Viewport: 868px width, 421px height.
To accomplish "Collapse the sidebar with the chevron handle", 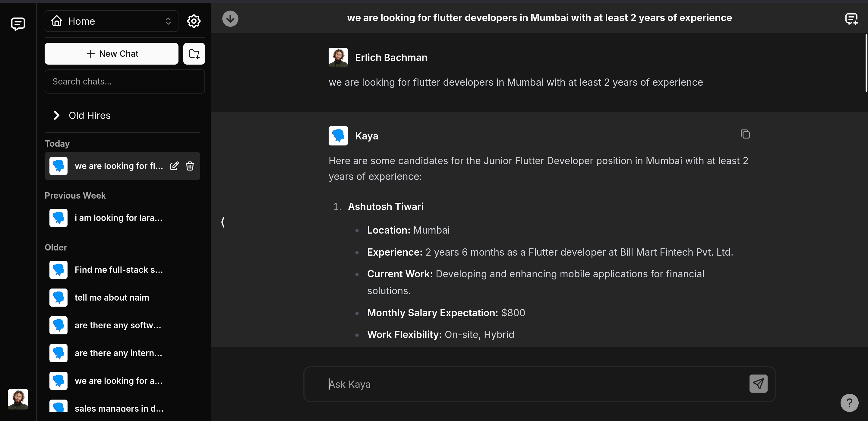I will coord(223,222).
